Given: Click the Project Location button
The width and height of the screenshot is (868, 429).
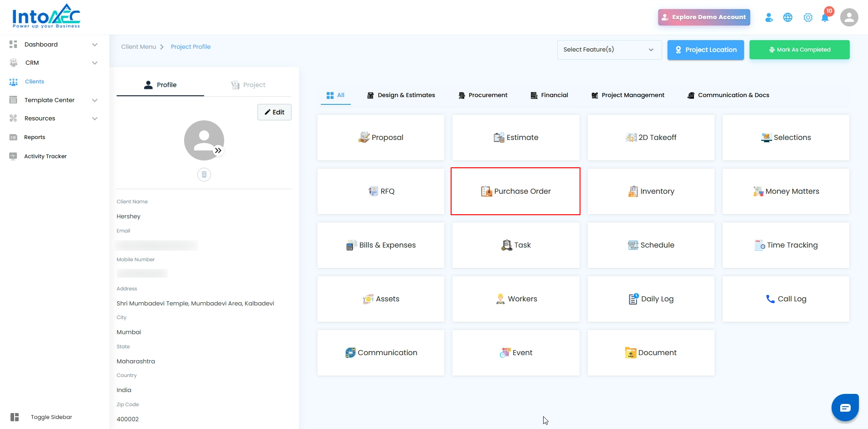Looking at the screenshot, I should point(706,50).
